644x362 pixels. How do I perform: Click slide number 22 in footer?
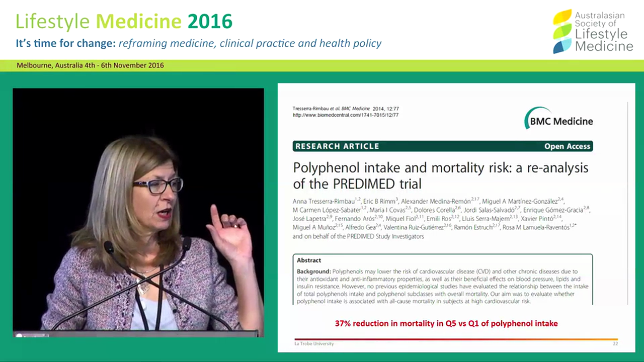coord(615,344)
